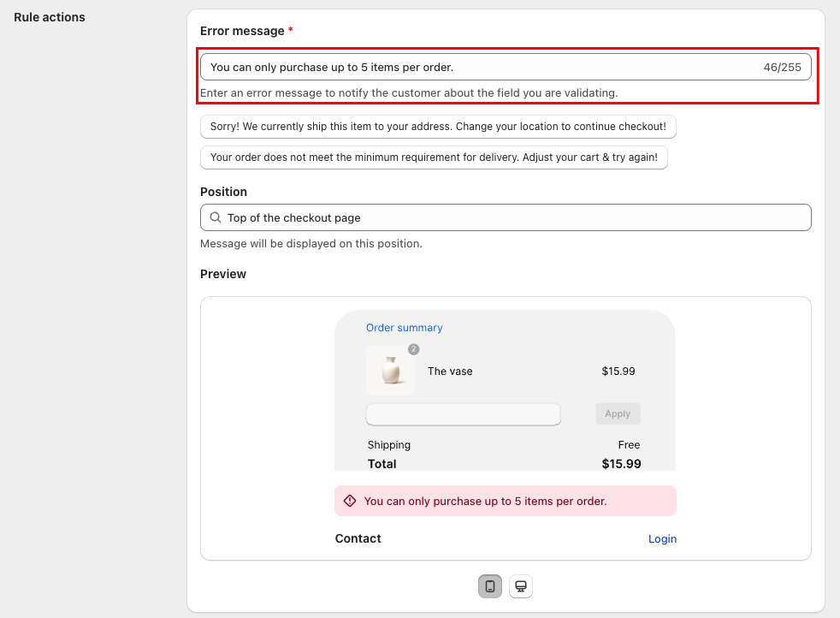Screen dimensions: 840x618
Task: Click the quantity badge on the vase
Action: click(413, 349)
